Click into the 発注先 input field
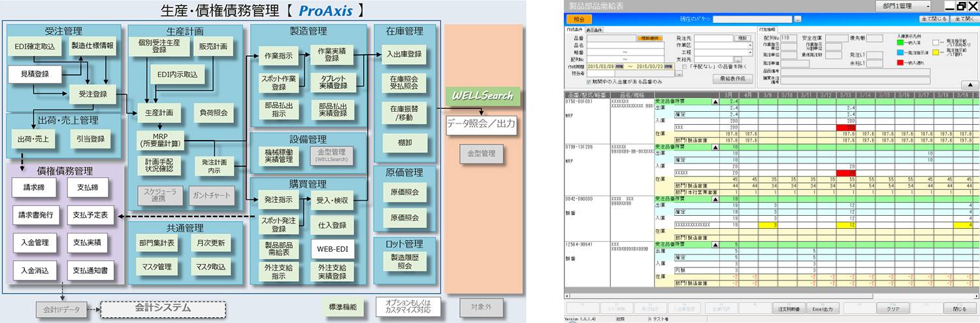The height and width of the screenshot is (323, 980). click(713, 38)
